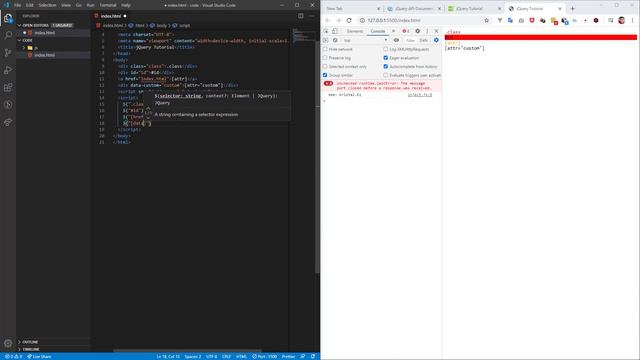This screenshot has height=360, width=640.
Task: Click Spaces: 2 indentation in status bar
Action: [x=193, y=357]
